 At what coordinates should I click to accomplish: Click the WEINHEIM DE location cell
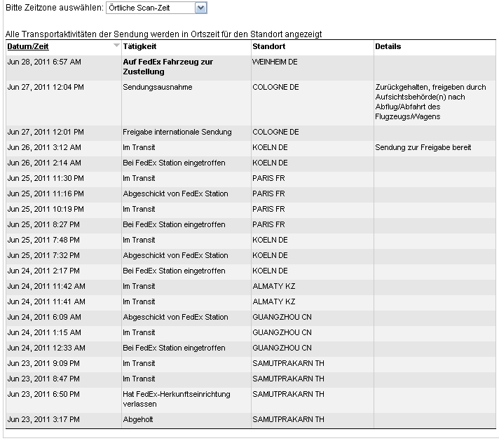275,62
